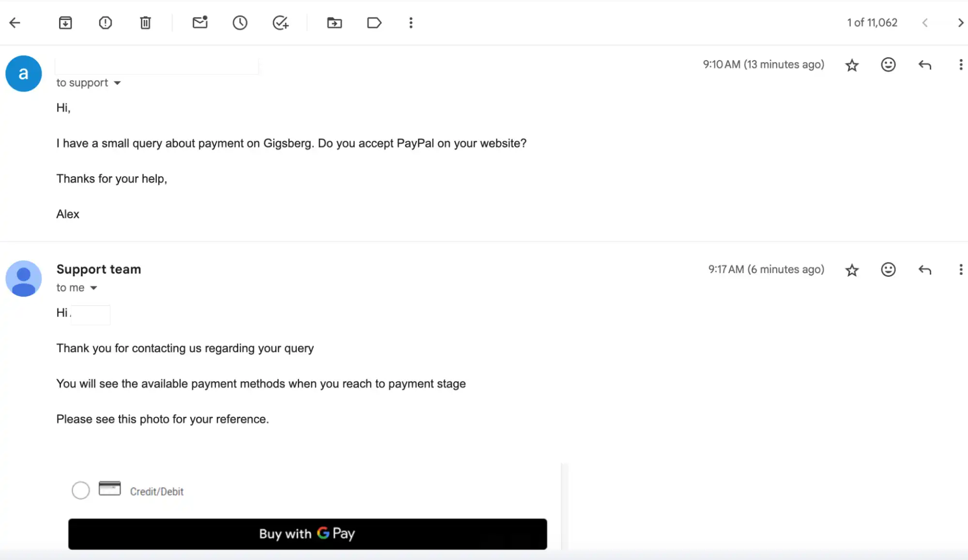The width and height of the screenshot is (968, 560).
Task: Archive this email conversation
Action: click(x=65, y=23)
